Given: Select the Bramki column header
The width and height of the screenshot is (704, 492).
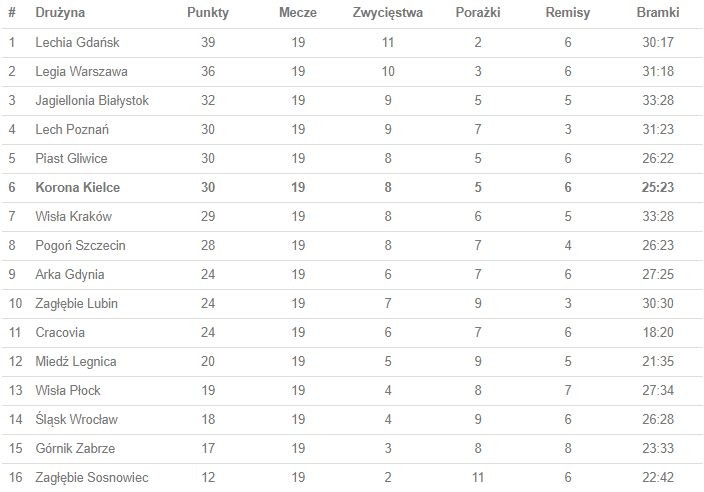Looking at the screenshot, I should (658, 13).
